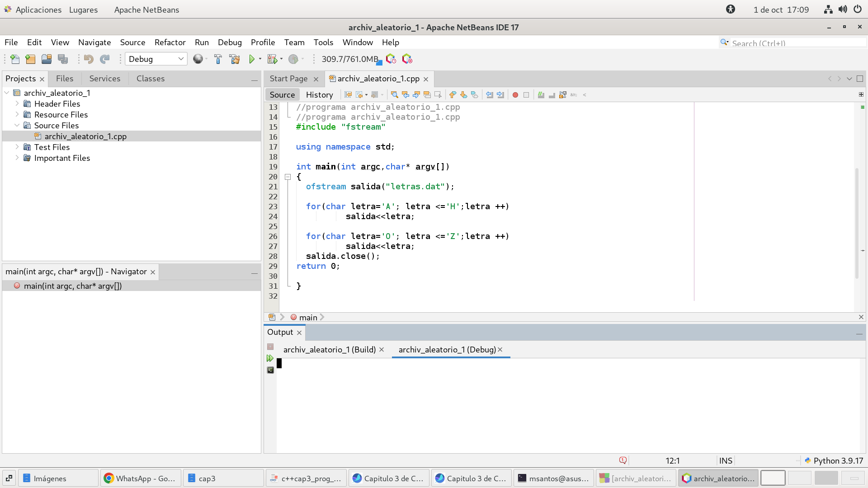Start macro recording red circle icon
The width and height of the screenshot is (868, 488).
[515, 95]
